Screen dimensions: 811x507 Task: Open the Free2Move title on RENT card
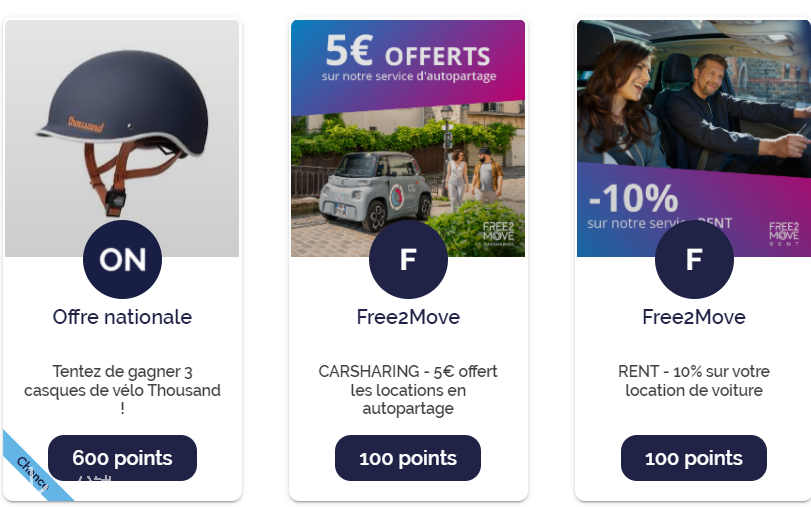click(694, 317)
